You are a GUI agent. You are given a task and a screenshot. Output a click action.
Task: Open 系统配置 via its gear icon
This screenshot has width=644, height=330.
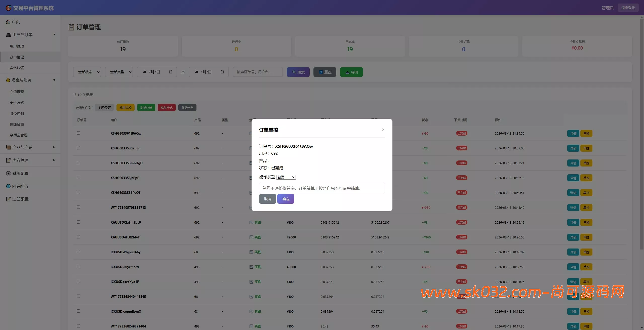pos(8,173)
